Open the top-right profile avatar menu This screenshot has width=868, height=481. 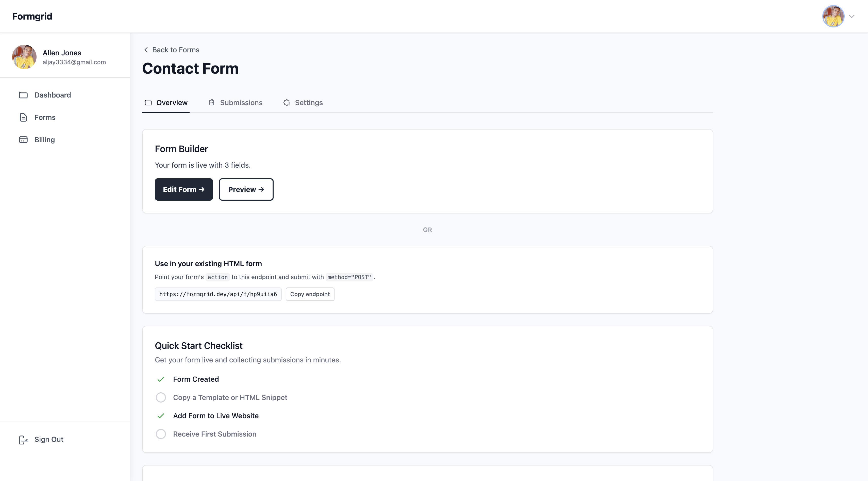(x=833, y=16)
